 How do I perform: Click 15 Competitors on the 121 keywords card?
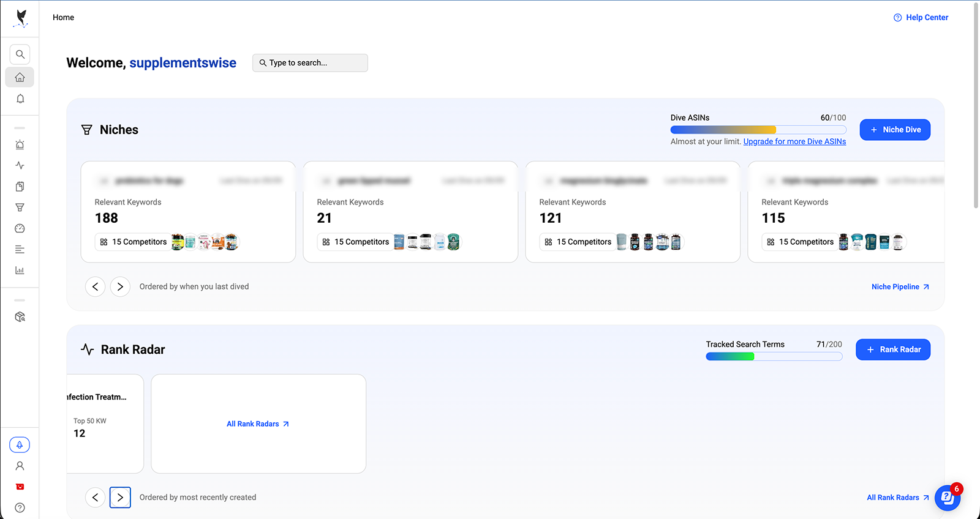(578, 242)
